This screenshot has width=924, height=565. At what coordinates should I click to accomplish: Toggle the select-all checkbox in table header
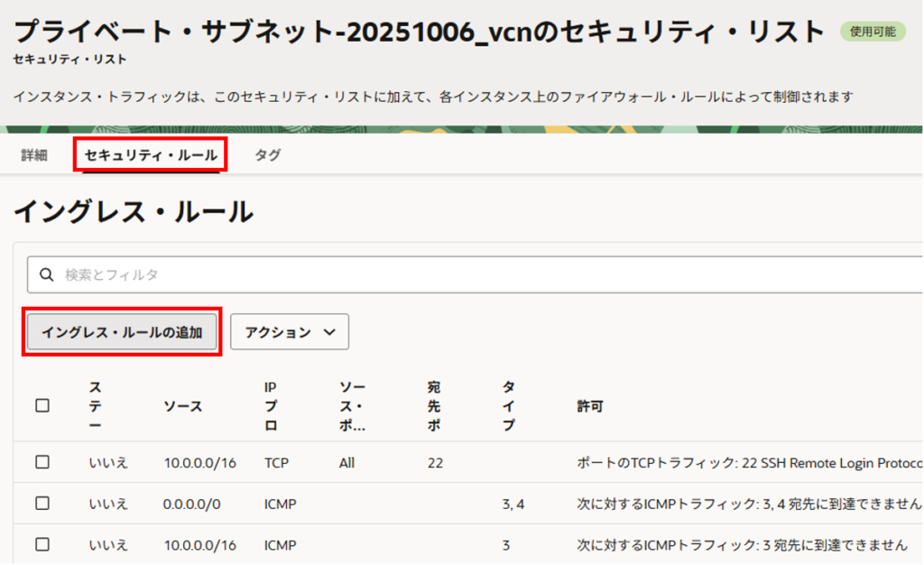pyautogui.click(x=42, y=405)
